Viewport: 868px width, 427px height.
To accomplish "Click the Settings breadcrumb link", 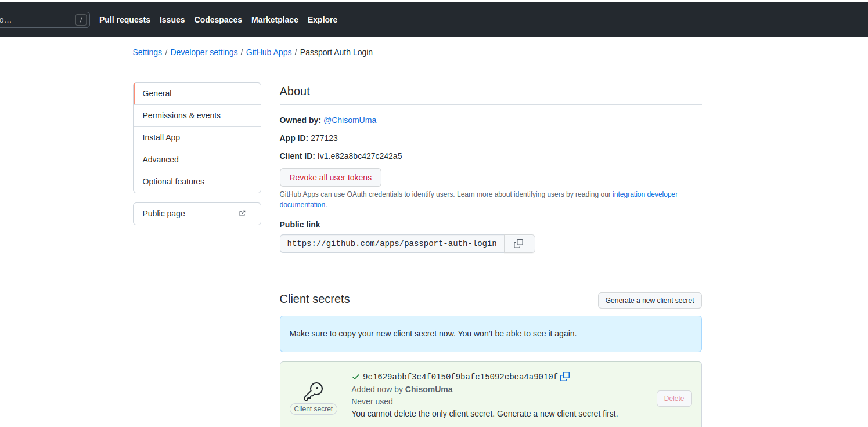I will tap(147, 52).
